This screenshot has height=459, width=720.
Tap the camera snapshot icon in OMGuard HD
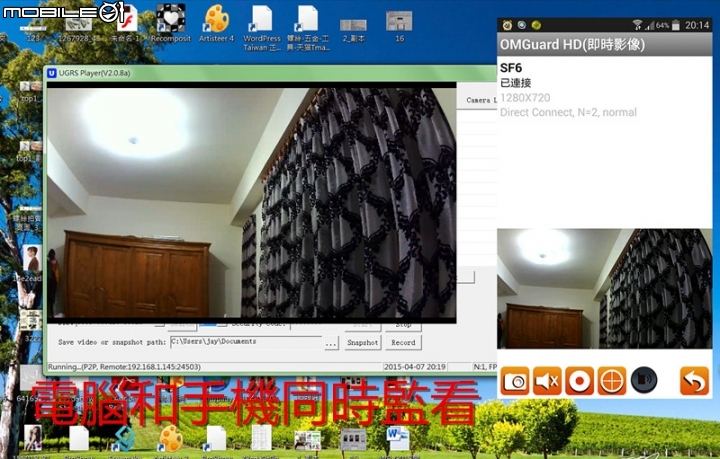tap(514, 381)
